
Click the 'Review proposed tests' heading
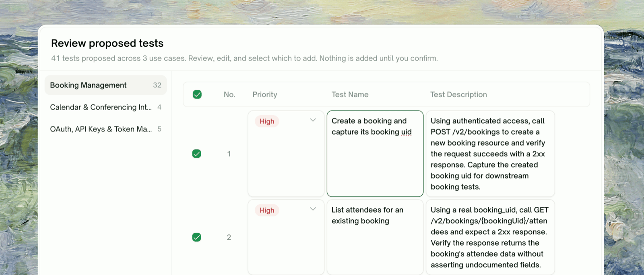pyautogui.click(x=107, y=43)
